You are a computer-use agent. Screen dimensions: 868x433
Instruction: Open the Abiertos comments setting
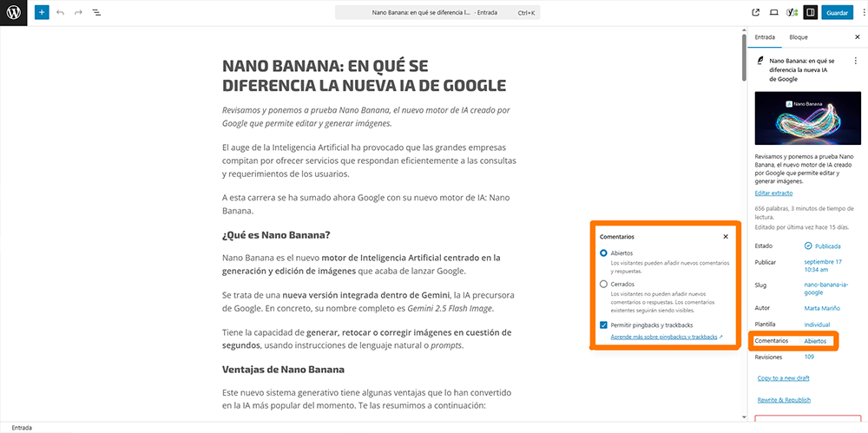815,341
